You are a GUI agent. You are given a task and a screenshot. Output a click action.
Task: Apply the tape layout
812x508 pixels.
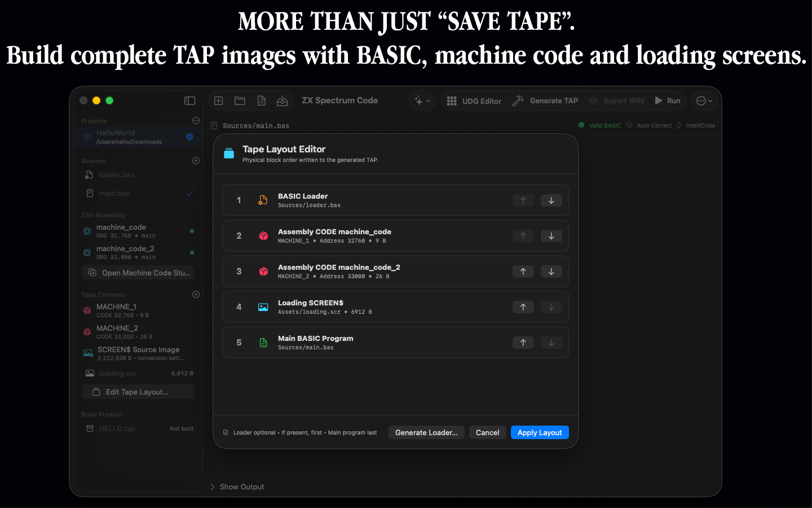[x=540, y=432]
